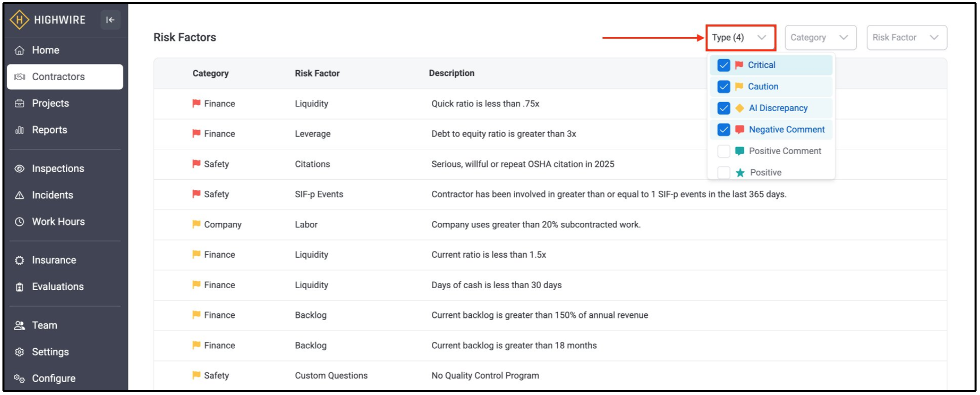This screenshot has width=980, height=395.
Task: Click the Highwire logo icon
Action: (19, 20)
